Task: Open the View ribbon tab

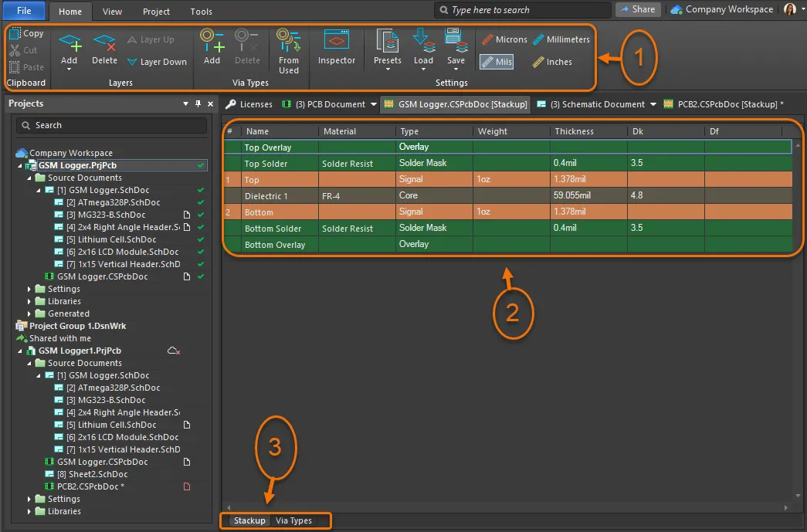Action: coord(113,12)
